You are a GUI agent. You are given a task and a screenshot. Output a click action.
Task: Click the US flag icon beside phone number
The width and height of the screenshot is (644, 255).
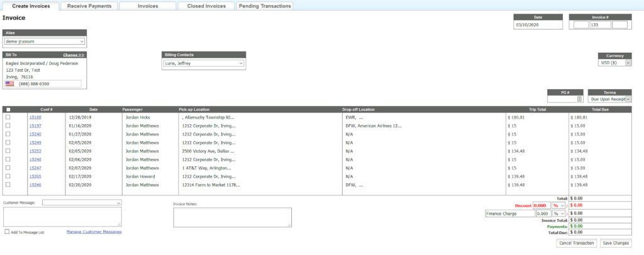coord(9,84)
